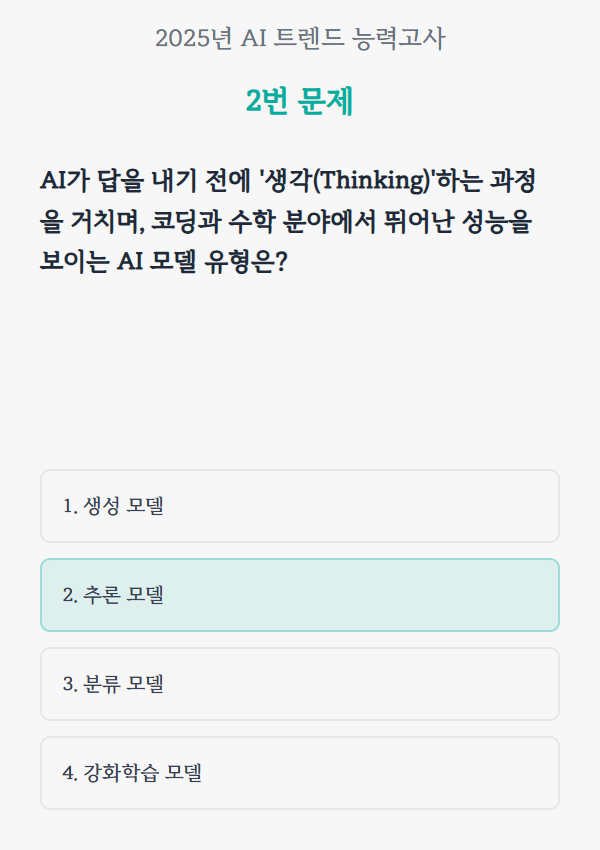Select answer option 4. 강화학습 모델

pyautogui.click(x=299, y=773)
